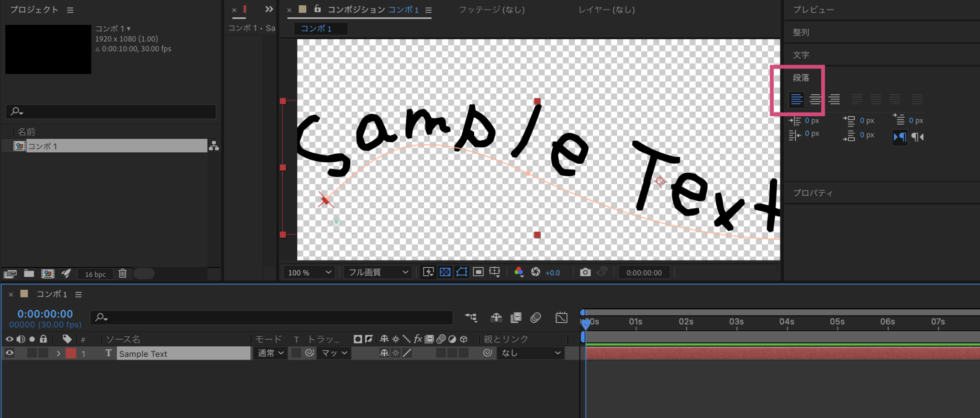This screenshot has width=980, height=418.
Task: Open the 100 % magnification dropdown
Action: [309, 272]
